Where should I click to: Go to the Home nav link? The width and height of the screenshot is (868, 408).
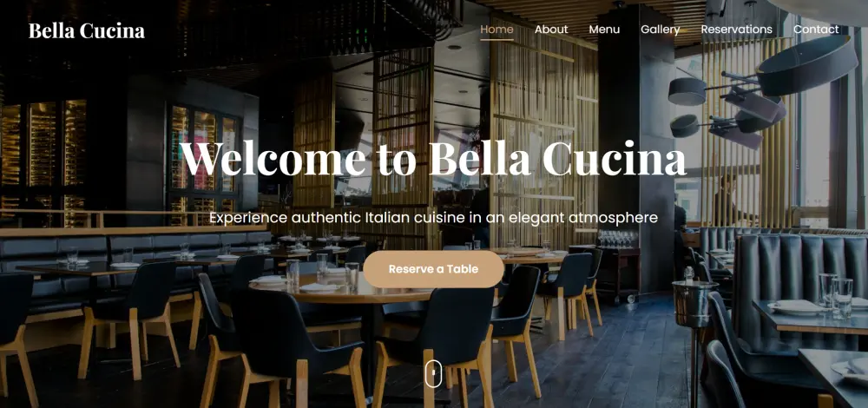pos(496,30)
